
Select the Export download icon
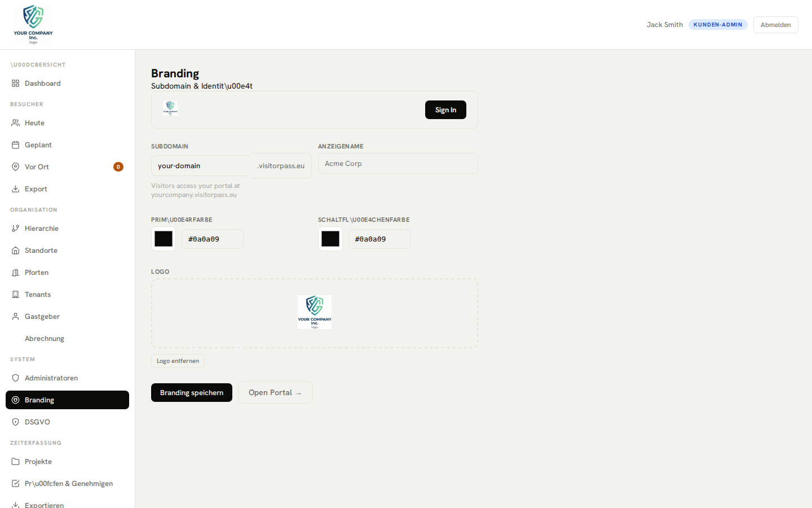click(x=15, y=189)
